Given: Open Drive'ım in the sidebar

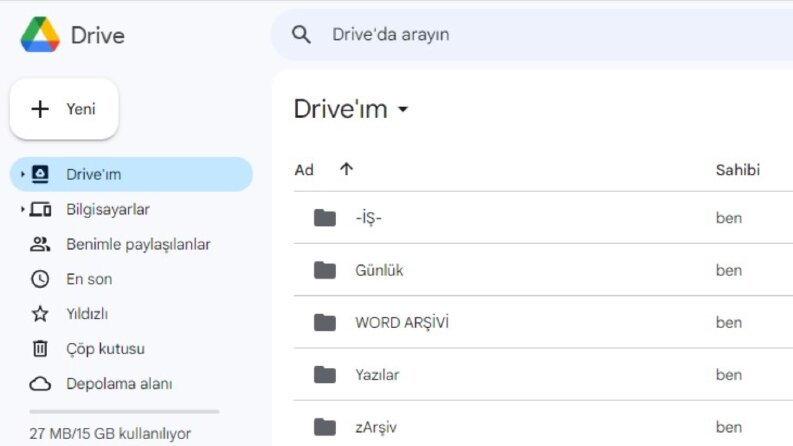Looking at the screenshot, I should click(x=131, y=174).
